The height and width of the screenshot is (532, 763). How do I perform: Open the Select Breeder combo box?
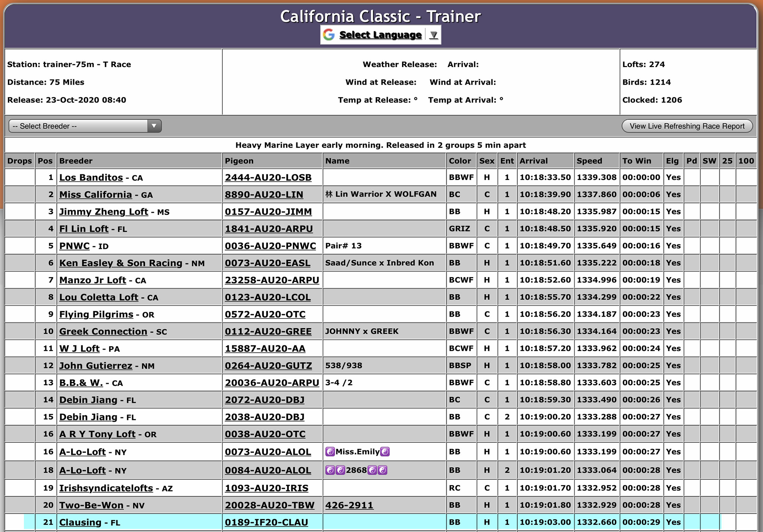click(85, 126)
